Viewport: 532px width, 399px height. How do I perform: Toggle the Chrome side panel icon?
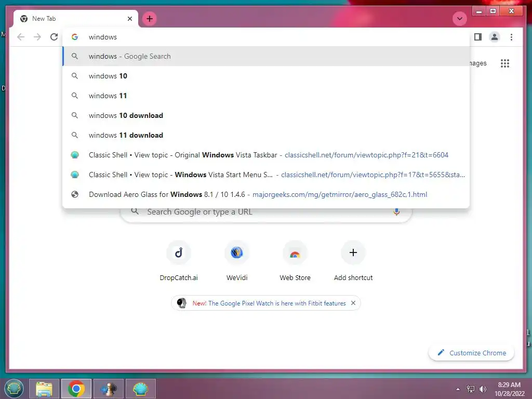(478, 37)
